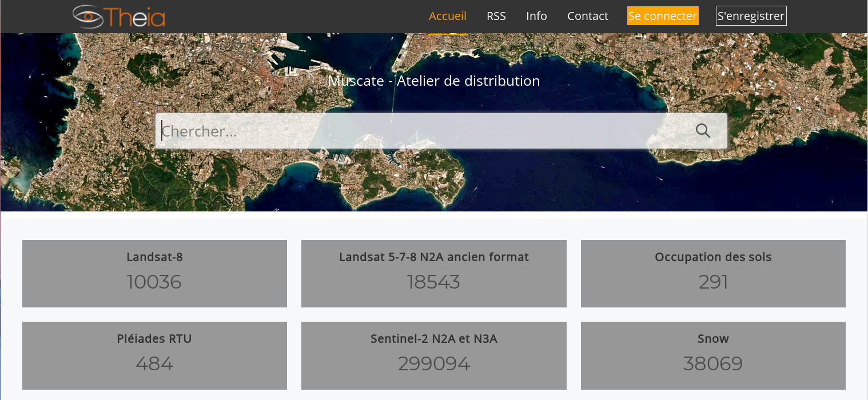Click the magnifier search icon
This screenshot has height=400, width=868.
[x=703, y=131]
